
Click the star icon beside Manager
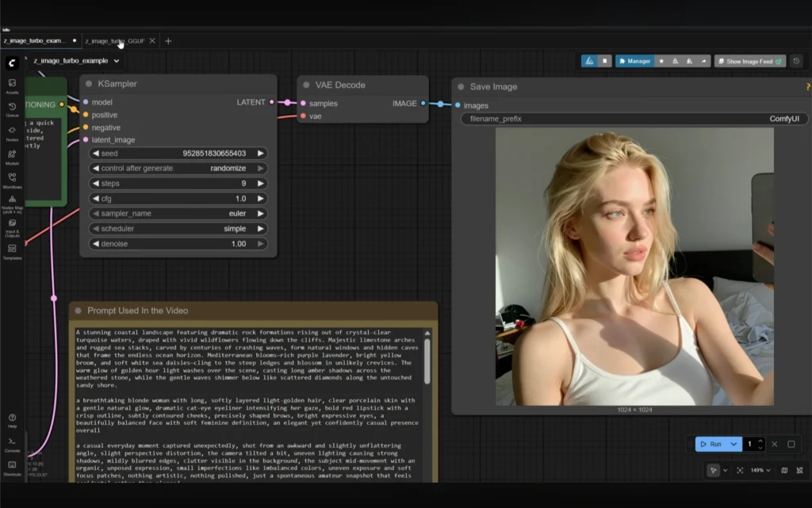pyautogui.click(x=662, y=61)
